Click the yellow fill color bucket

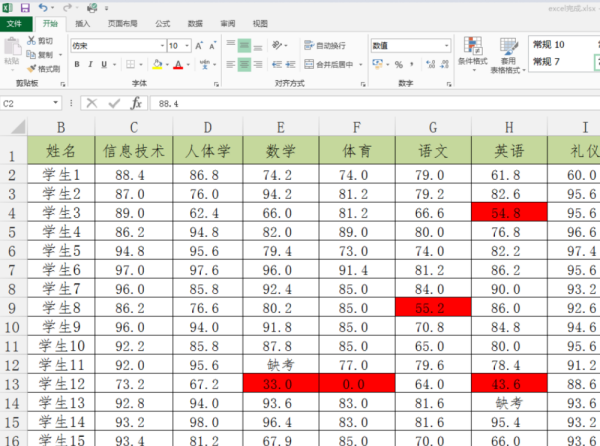tap(155, 65)
